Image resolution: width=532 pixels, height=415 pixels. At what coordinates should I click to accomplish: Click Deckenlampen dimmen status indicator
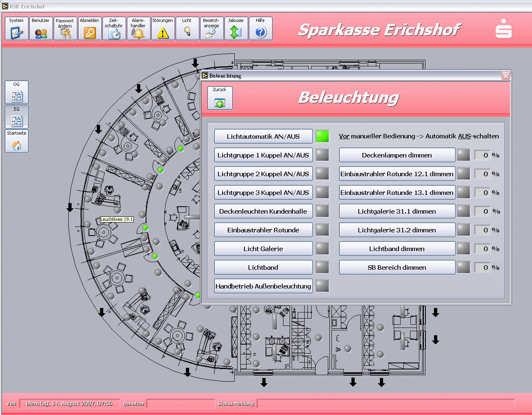pyautogui.click(x=463, y=155)
